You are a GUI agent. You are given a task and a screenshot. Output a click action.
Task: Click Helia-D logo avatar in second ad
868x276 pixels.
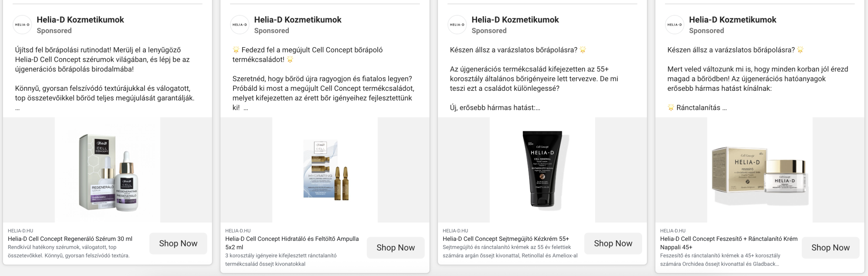(239, 25)
